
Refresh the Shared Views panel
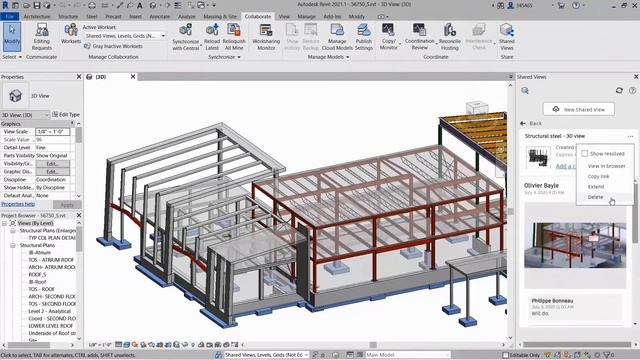[x=619, y=91]
